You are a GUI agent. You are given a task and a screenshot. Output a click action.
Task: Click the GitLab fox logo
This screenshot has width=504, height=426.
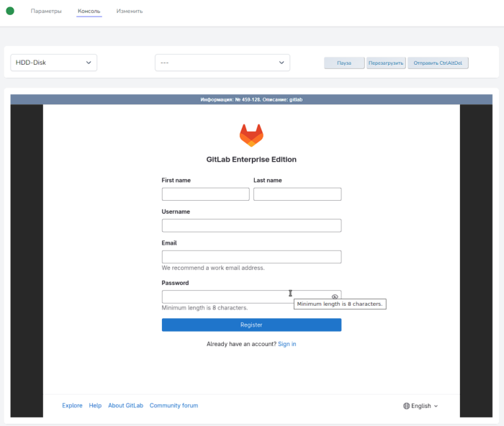pyautogui.click(x=251, y=135)
